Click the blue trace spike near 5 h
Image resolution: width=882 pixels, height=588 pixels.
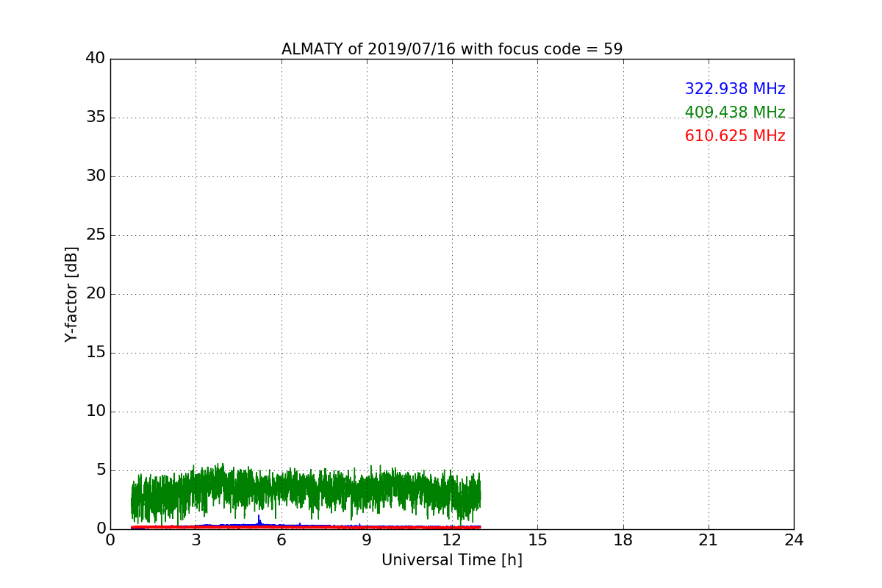point(259,520)
